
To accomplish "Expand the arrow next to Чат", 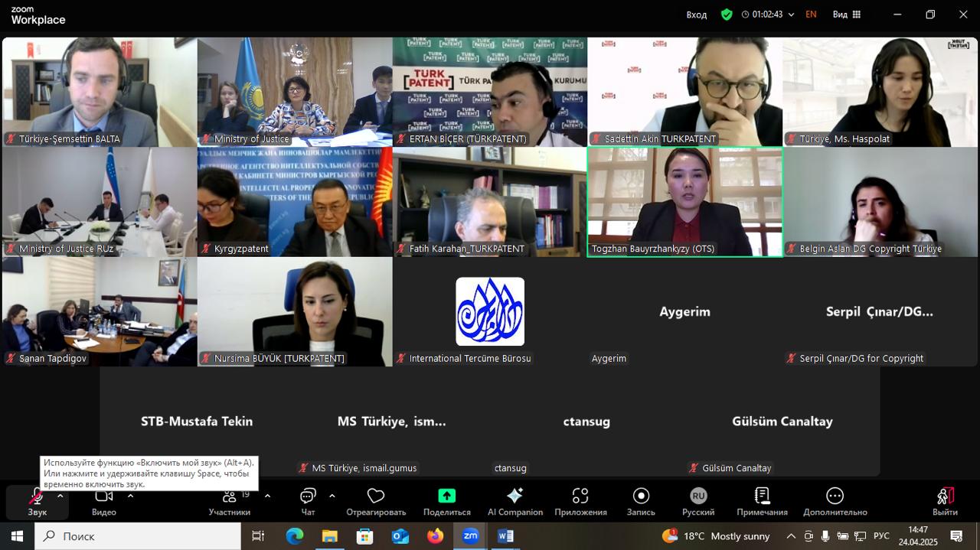I will point(332,496).
